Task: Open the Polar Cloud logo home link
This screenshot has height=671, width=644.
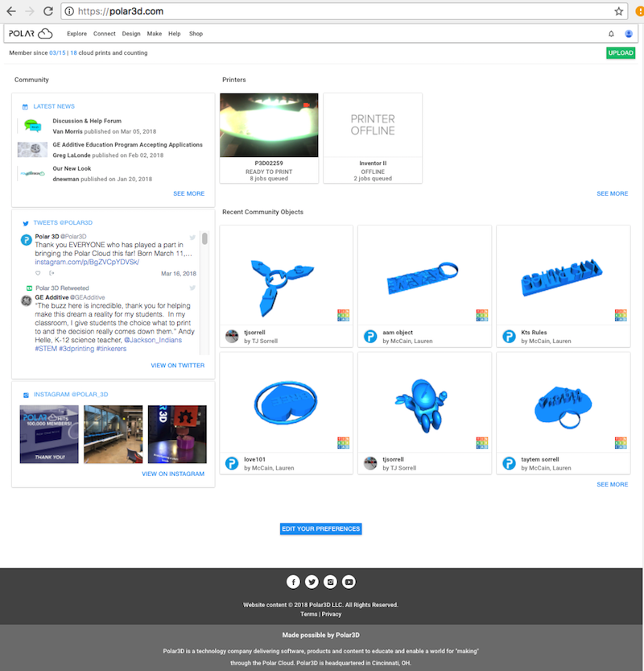Action: [31, 33]
